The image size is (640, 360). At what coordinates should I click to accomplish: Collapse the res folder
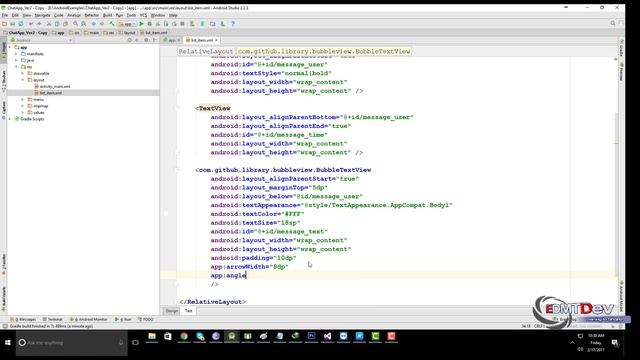pos(16,67)
